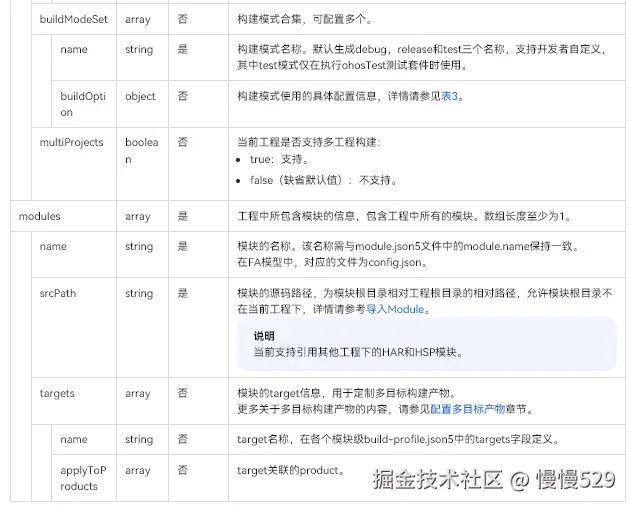Click the buildOption field name cell
Image resolution: width=631 pixels, height=507 pixels.
(83, 104)
